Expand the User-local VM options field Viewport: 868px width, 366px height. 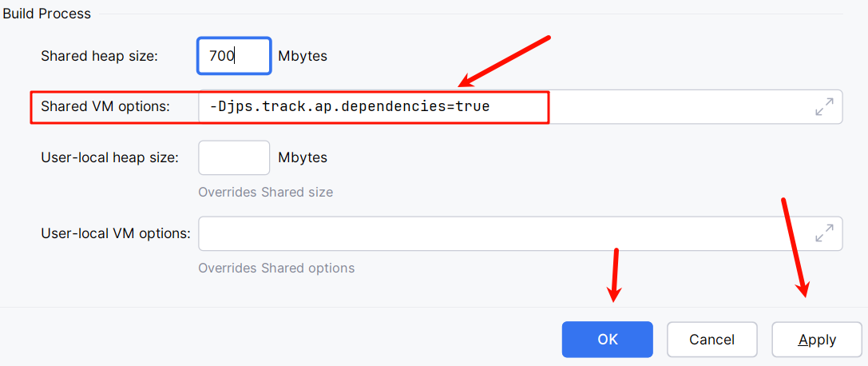coord(824,233)
